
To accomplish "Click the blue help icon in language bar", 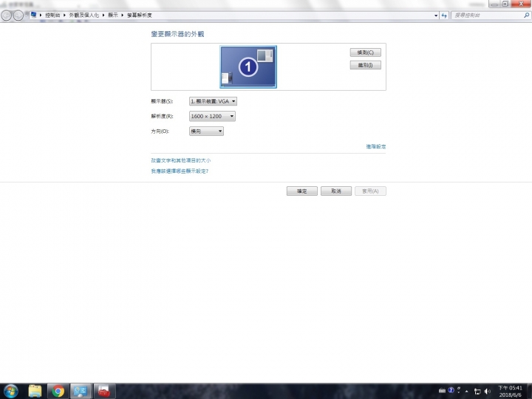I will [x=451, y=390].
